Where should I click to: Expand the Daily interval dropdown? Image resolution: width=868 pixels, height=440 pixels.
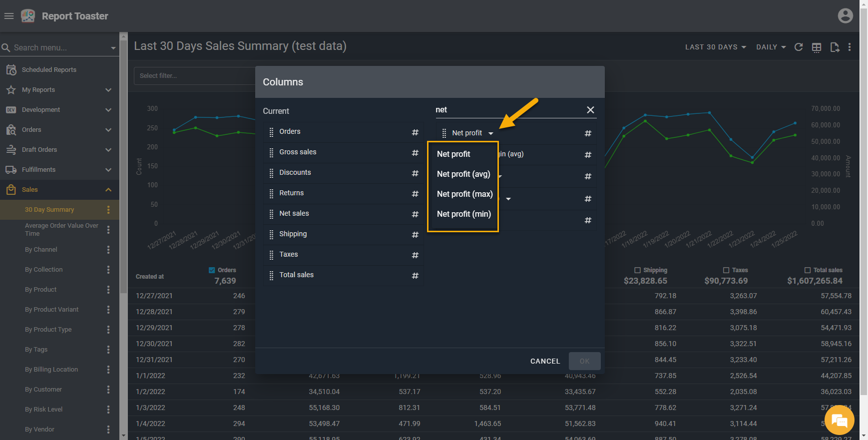click(x=771, y=47)
